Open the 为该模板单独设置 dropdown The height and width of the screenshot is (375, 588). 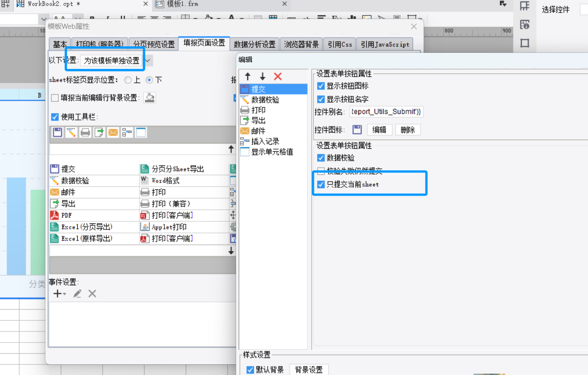(147, 61)
